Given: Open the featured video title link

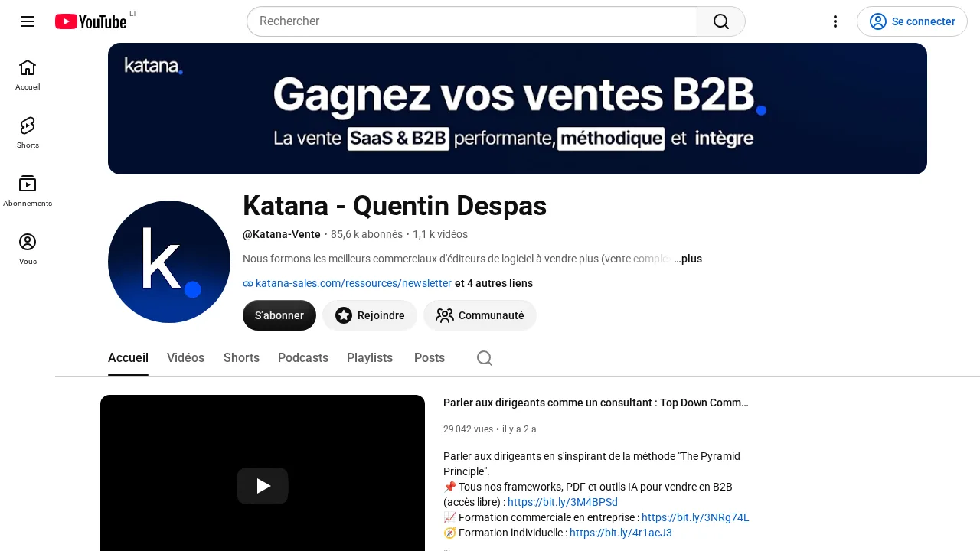Looking at the screenshot, I should click(x=596, y=403).
